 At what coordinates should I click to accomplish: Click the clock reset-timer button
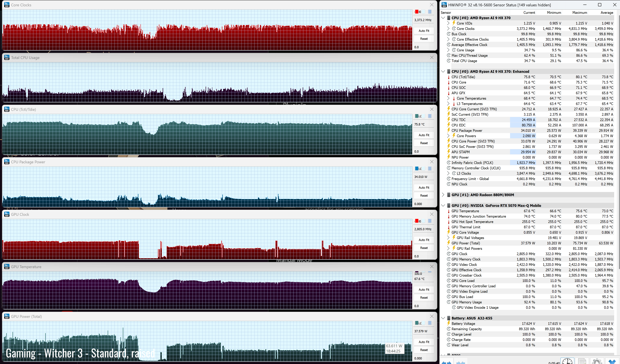[567, 361]
